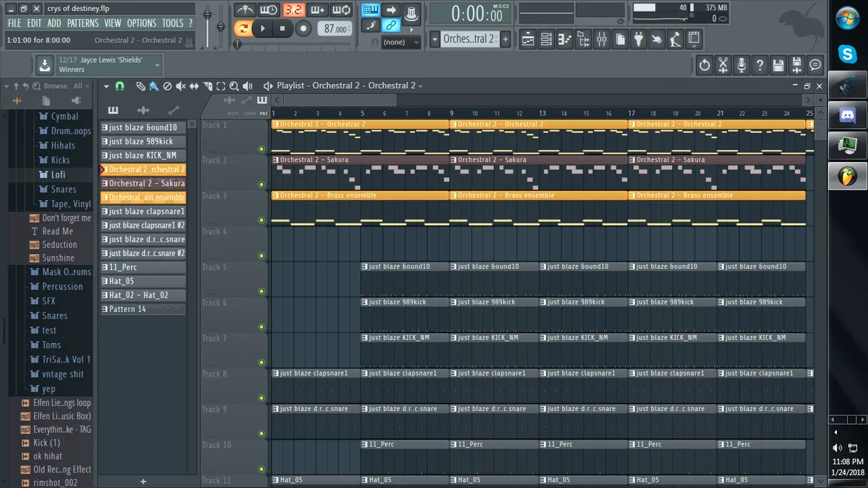Image resolution: width=868 pixels, height=488 pixels.
Task: Select the Draw pencil tool in playlist
Action: 140,86
